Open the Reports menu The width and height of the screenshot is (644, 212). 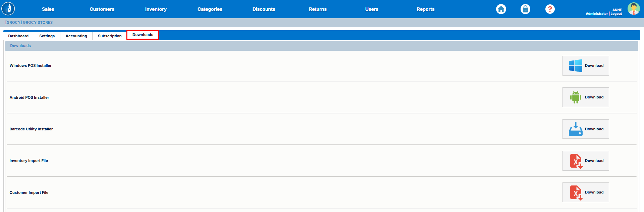point(426,9)
